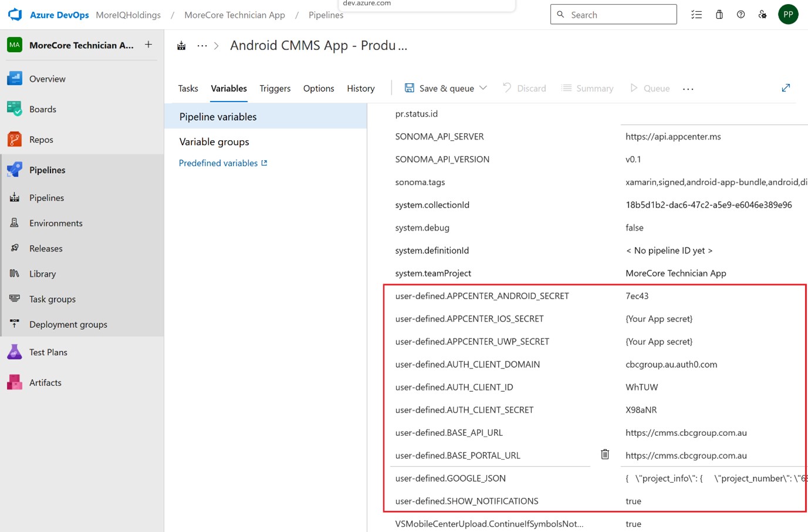Delete the BASE_PORTAL_URL variable with trash icon
808x532 pixels.
605,455
